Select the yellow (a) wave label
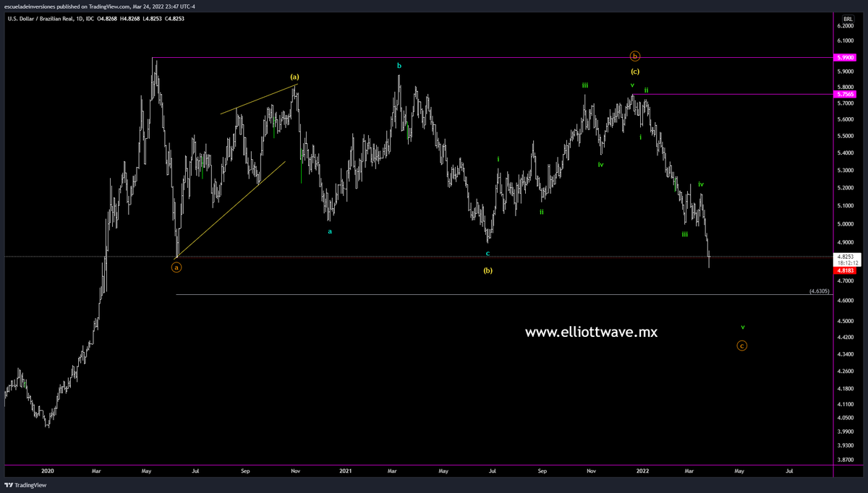The image size is (868, 493). (295, 77)
